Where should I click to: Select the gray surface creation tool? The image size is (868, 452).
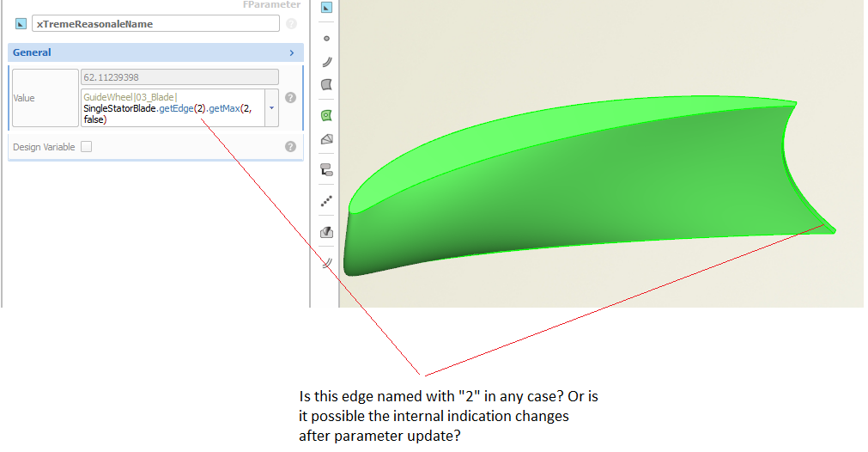point(326,85)
